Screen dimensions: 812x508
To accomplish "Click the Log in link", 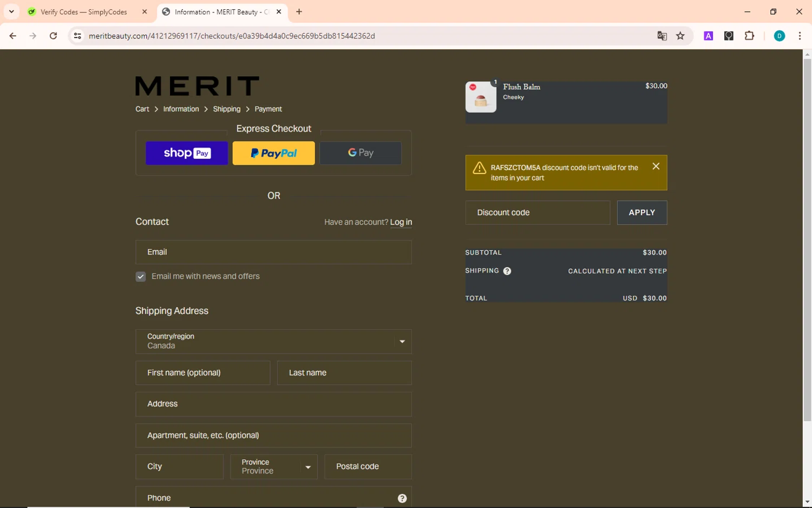I will tap(401, 222).
